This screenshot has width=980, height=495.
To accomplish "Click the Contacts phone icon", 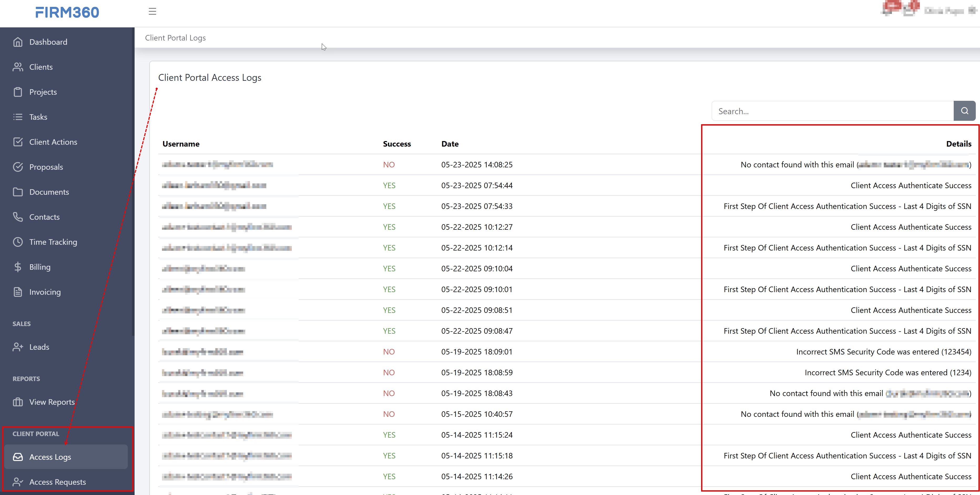I will 18,217.
